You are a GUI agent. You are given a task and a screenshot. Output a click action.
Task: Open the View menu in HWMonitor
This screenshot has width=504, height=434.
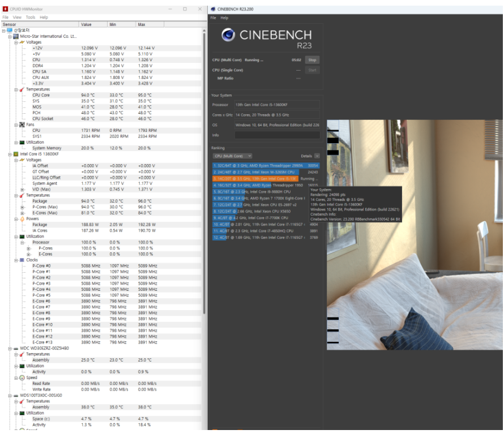(x=17, y=18)
